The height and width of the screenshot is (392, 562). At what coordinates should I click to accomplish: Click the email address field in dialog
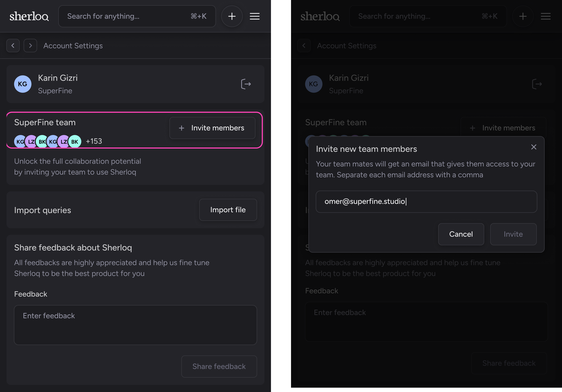tap(426, 202)
